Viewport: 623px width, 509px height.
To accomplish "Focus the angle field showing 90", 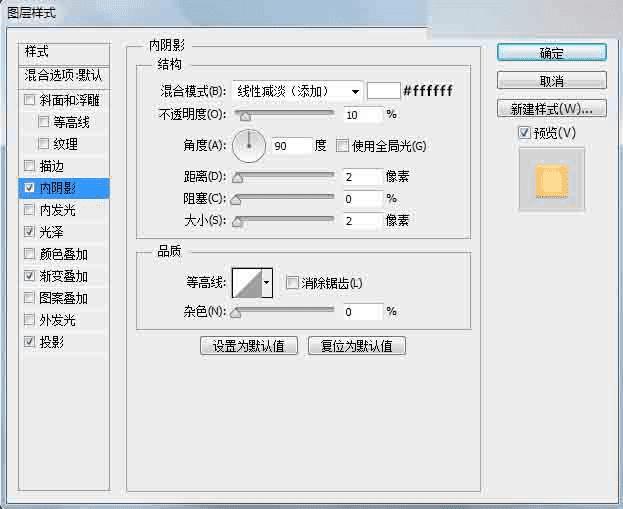I will [x=292, y=145].
